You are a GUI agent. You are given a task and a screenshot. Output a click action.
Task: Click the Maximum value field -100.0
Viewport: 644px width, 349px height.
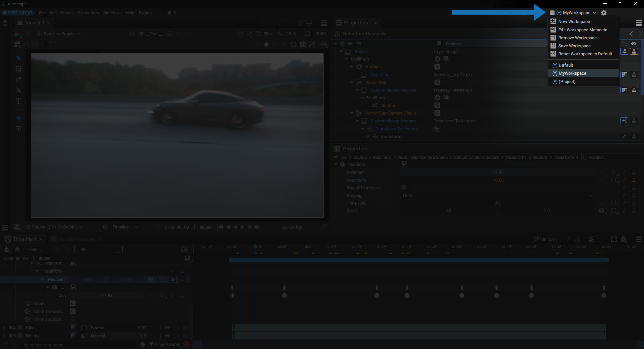(x=497, y=180)
